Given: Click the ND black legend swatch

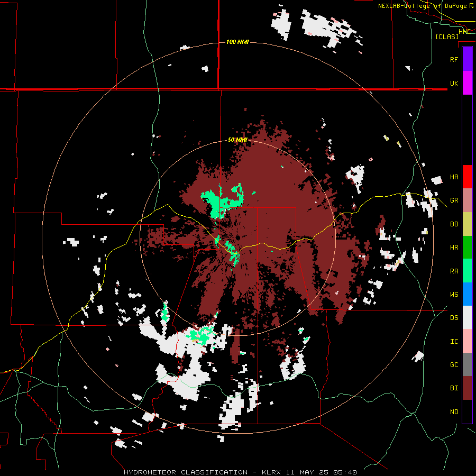Looking at the screenshot, I should point(467,411).
